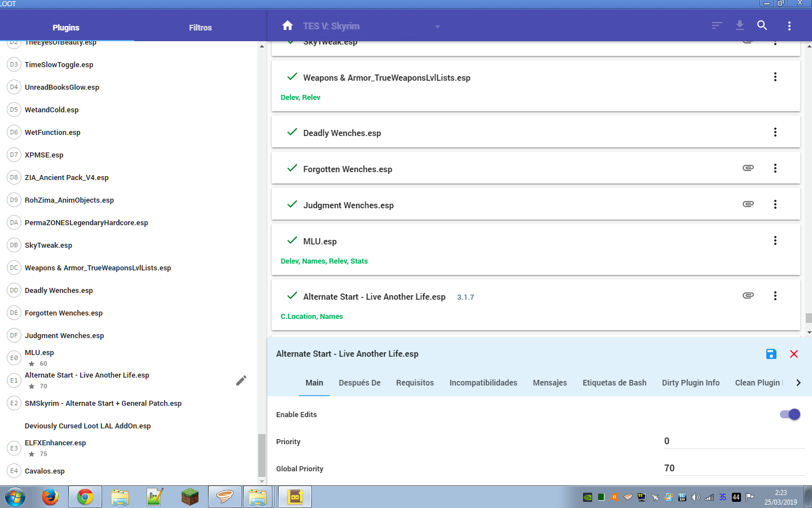The height and width of the screenshot is (508, 812).
Task: Click the update masterlist download icon
Action: 740,26
